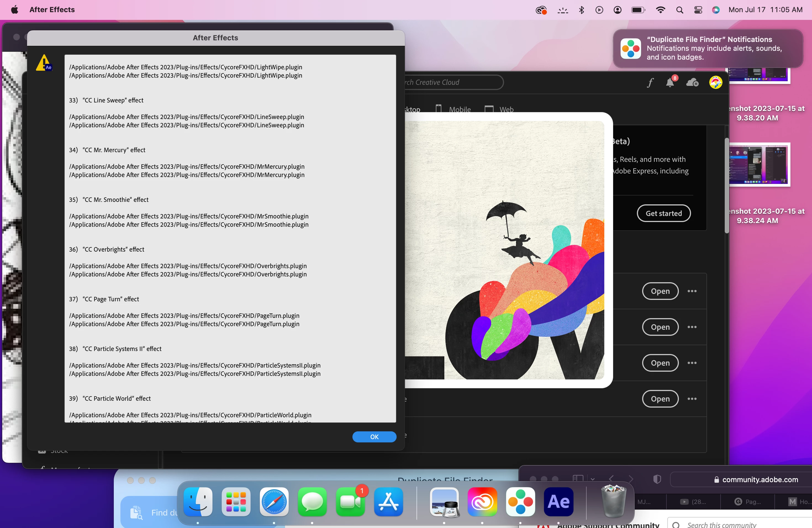Open the cloud sync status icon
The height and width of the screenshot is (528, 812).
click(692, 83)
